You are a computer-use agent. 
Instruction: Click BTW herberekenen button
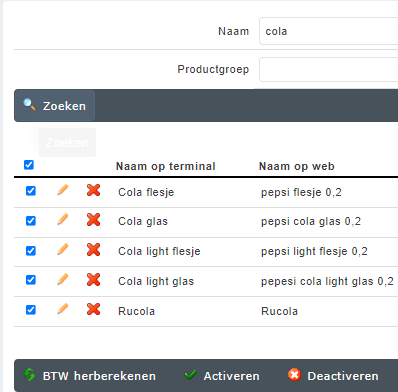[89, 376]
